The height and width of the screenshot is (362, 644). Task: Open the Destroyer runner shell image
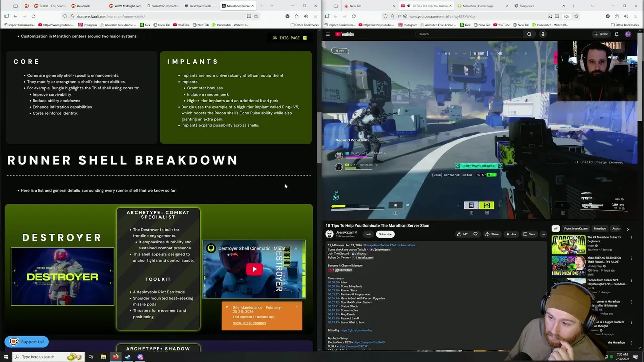coord(62,276)
